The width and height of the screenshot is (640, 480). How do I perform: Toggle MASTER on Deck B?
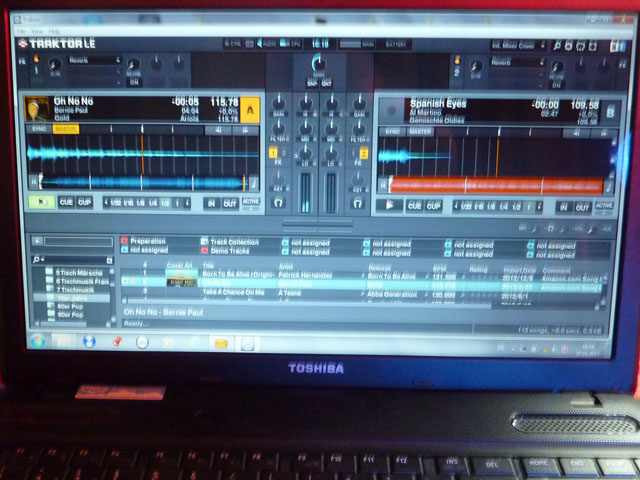click(420, 131)
